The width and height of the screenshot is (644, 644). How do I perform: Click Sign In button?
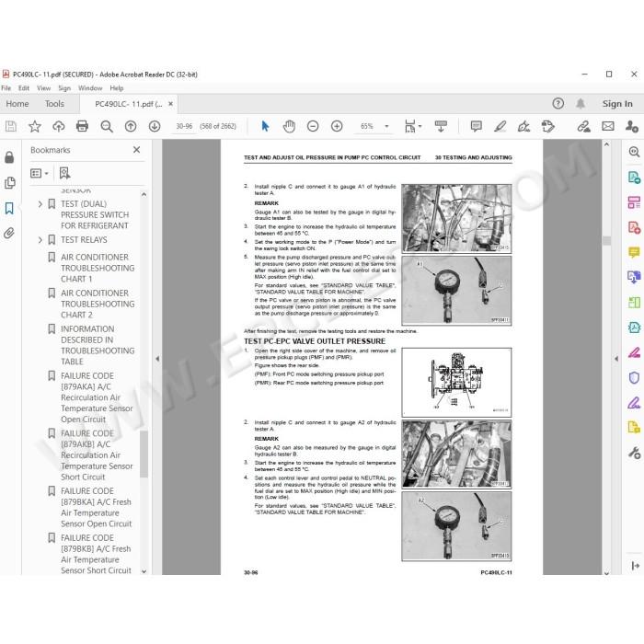click(617, 104)
